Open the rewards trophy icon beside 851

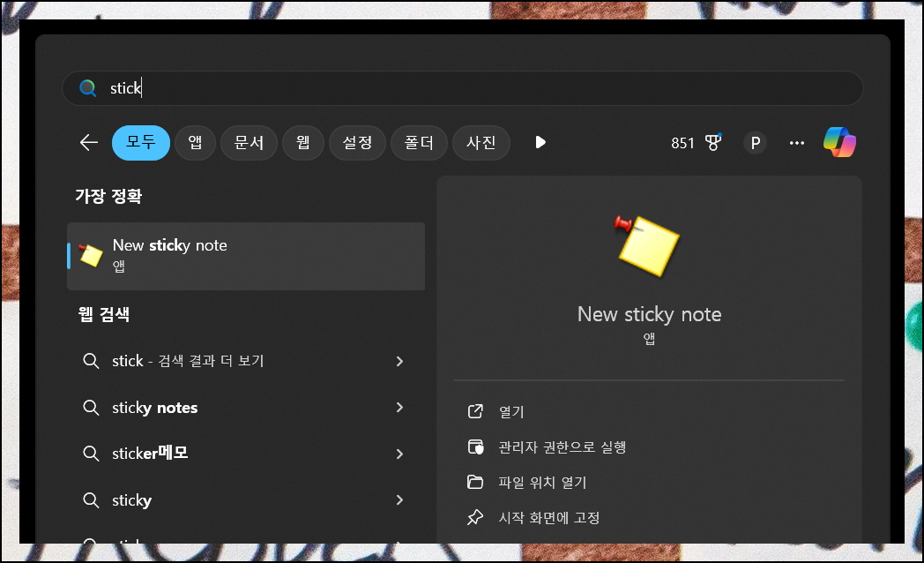(x=713, y=142)
